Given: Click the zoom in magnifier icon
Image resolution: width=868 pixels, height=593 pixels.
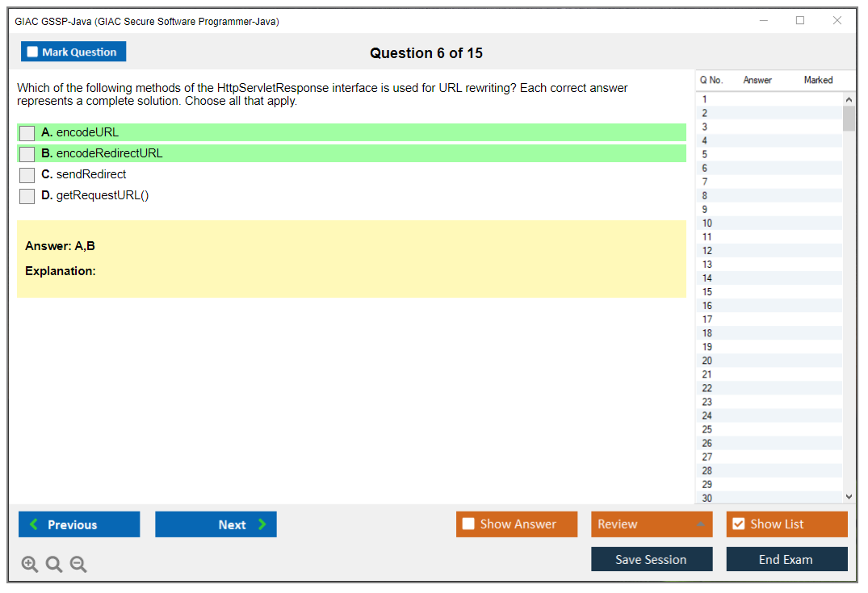Looking at the screenshot, I should coord(30,565).
